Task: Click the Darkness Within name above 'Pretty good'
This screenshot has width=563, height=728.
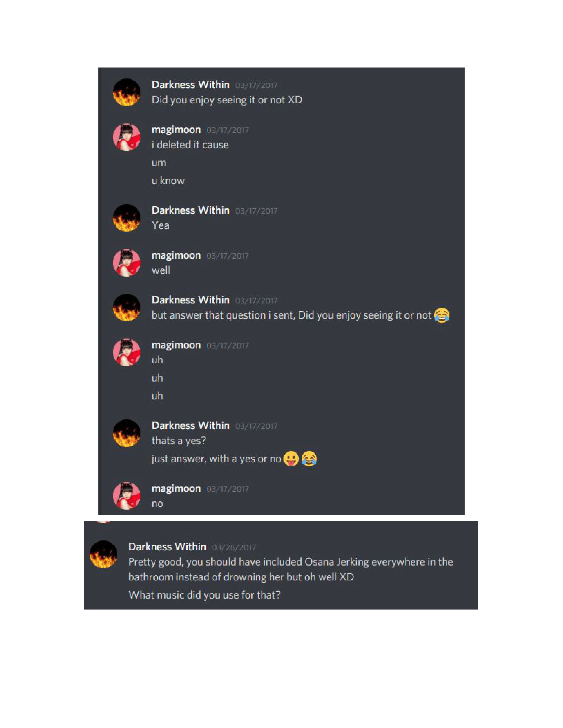Action: tap(167, 547)
